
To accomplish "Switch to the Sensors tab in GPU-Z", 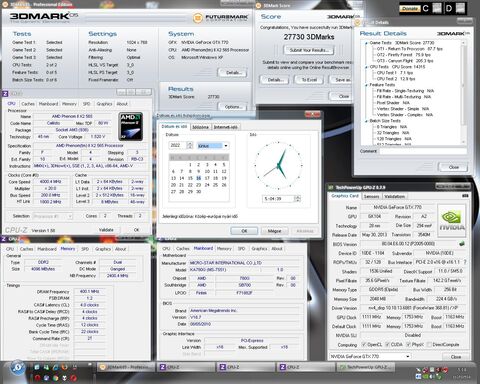I will (x=371, y=196).
